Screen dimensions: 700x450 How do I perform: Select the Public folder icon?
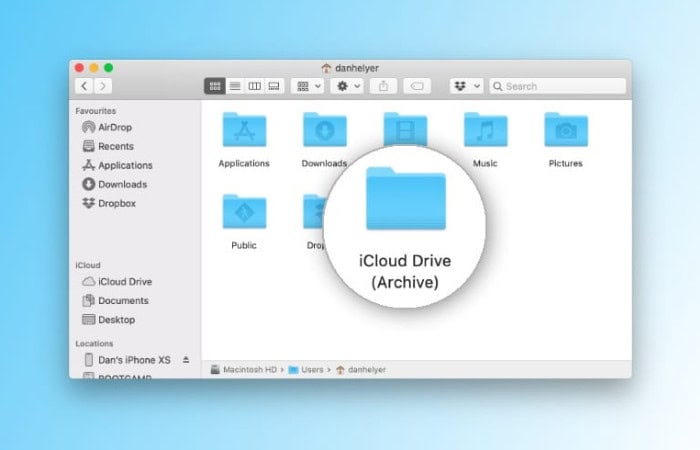(244, 212)
